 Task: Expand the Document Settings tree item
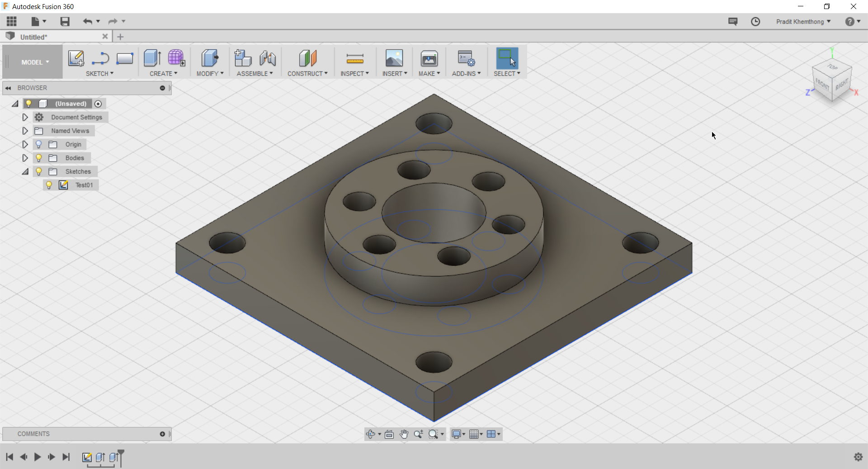tap(25, 117)
